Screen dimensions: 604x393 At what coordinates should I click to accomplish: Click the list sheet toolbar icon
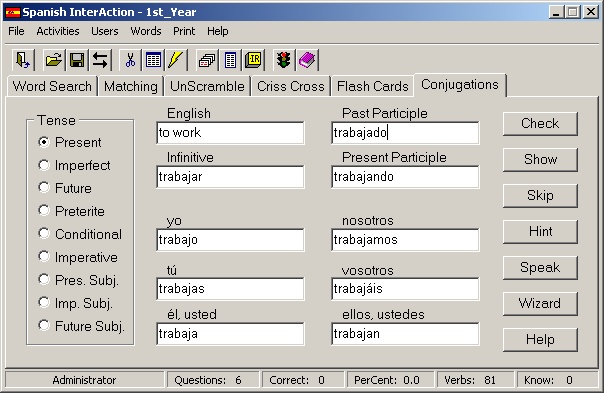click(x=230, y=60)
